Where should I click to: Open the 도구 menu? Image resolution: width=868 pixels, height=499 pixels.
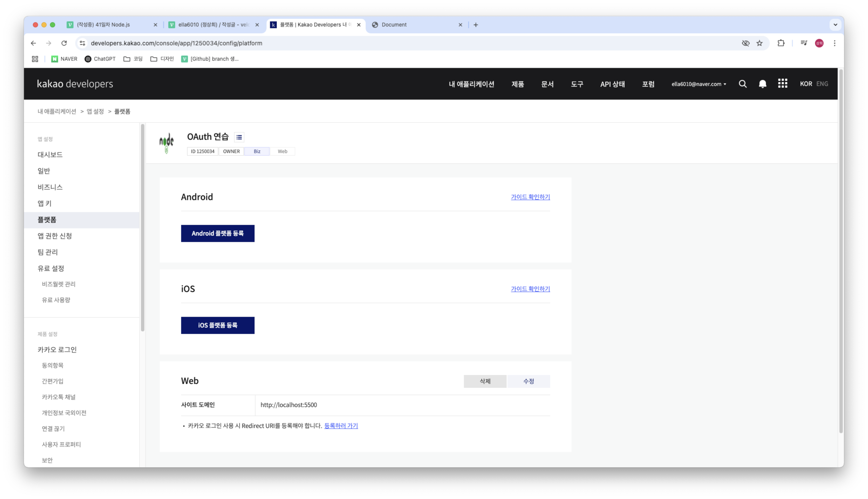[x=577, y=84]
